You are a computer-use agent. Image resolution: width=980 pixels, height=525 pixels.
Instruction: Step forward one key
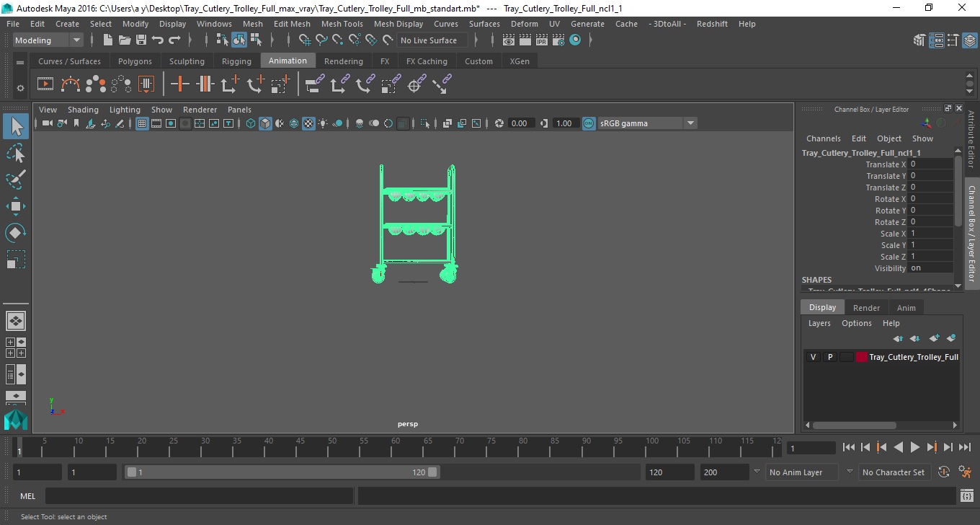[x=931, y=447]
